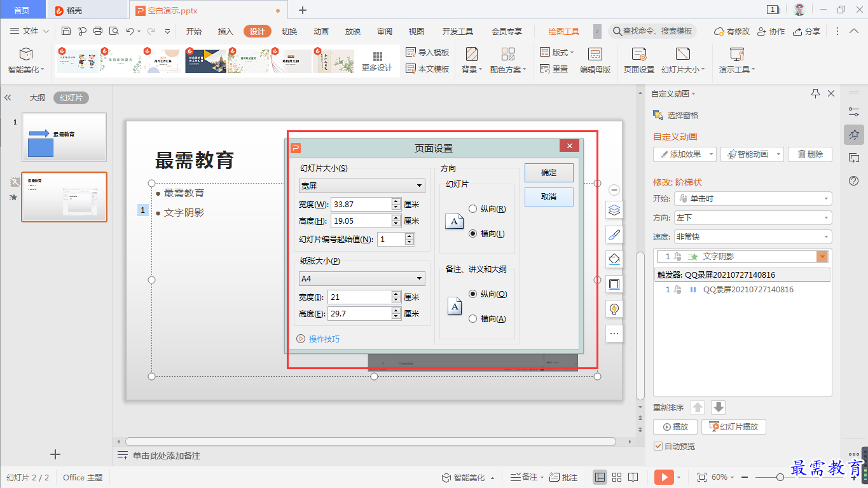Screen dimensions: 868x488
Task: Move animation up with reorder arrow
Action: pos(698,407)
